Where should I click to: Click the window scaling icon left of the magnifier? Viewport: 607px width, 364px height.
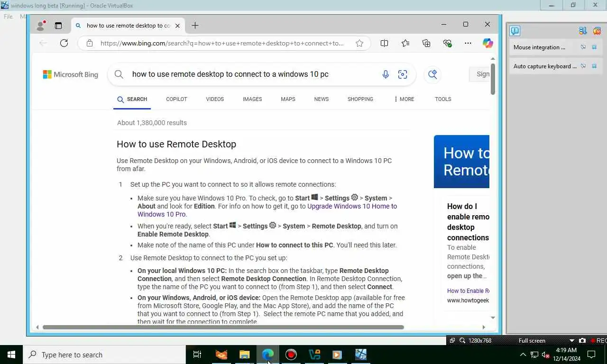452,340
